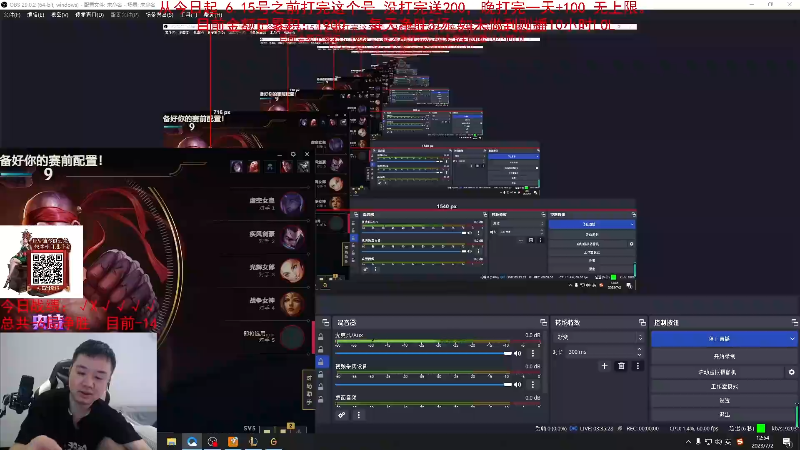Click the 启动虚拟摄像机 virtual camera button
This screenshot has height=450, width=800.
pyautogui.click(x=717, y=372)
